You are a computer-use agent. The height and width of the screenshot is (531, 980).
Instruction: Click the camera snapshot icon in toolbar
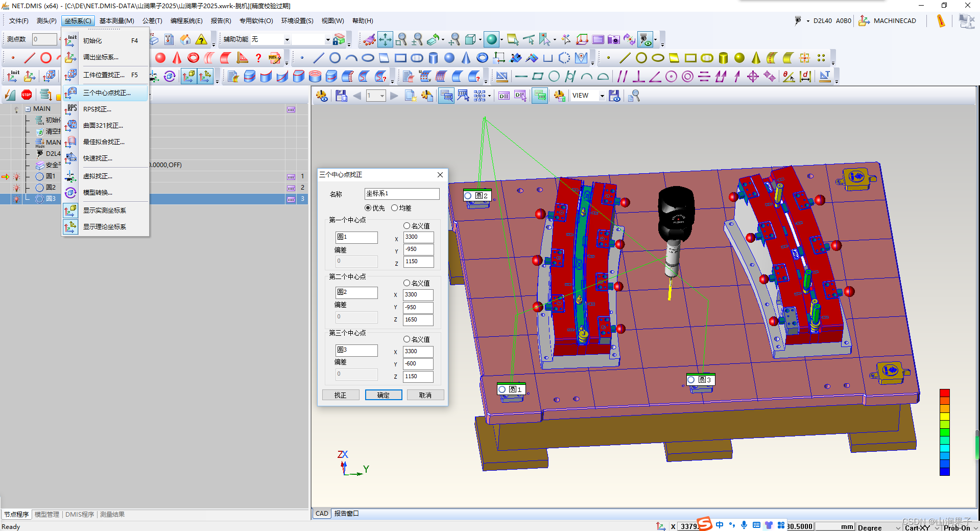(613, 39)
